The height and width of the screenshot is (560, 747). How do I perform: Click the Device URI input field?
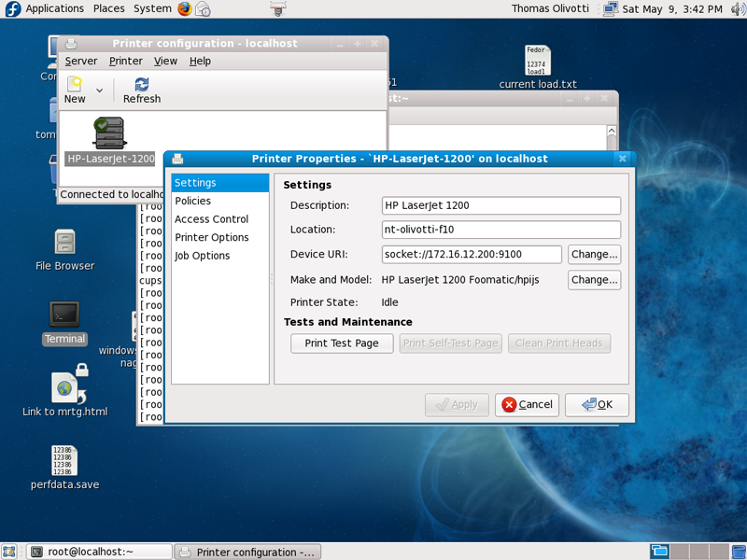(x=472, y=254)
